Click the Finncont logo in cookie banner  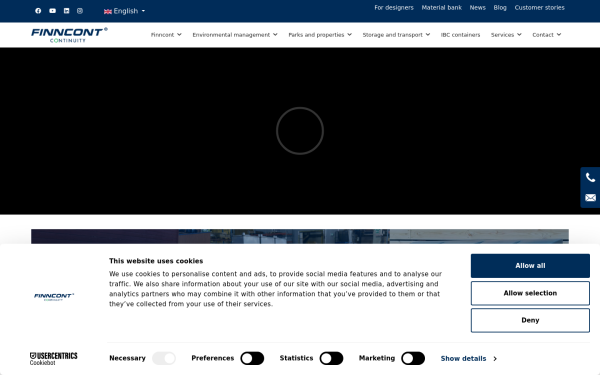[54, 297]
